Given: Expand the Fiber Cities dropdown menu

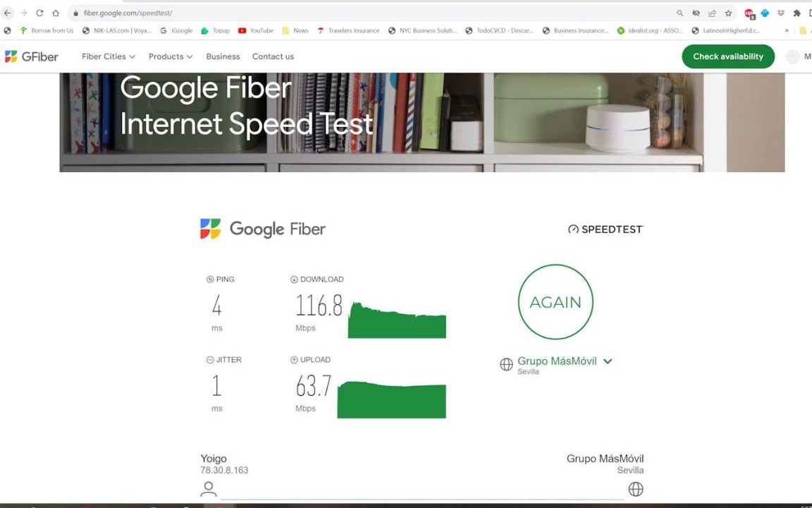Looking at the screenshot, I should pos(108,56).
